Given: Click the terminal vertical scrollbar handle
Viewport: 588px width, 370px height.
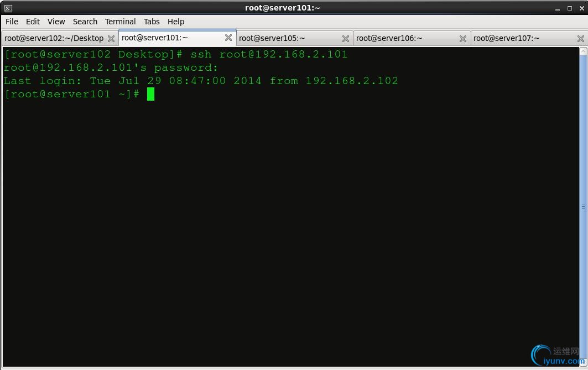Looking at the screenshot, I should click(583, 206).
